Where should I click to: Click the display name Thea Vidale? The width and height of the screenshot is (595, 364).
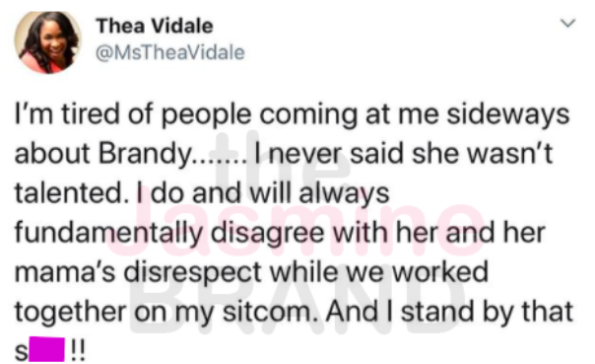click(x=154, y=26)
